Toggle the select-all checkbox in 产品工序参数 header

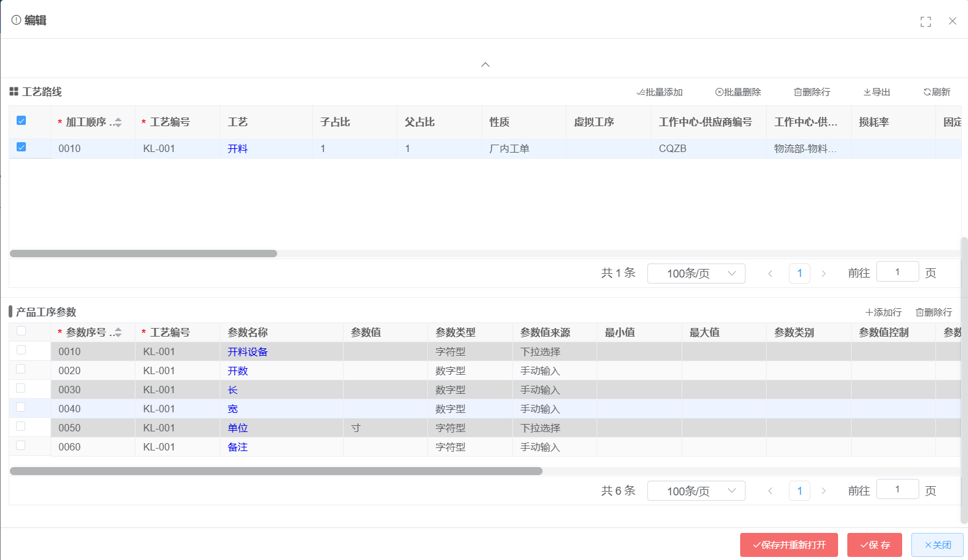point(22,331)
